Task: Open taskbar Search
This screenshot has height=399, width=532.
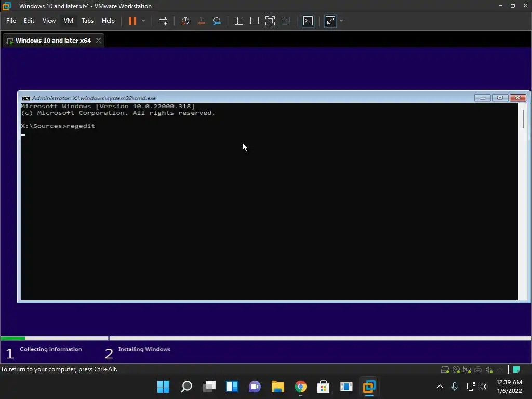Action: pos(187,387)
